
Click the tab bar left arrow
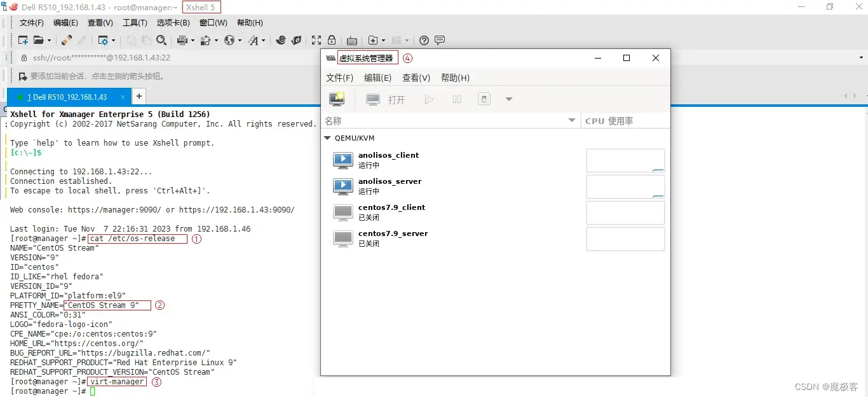846,96
